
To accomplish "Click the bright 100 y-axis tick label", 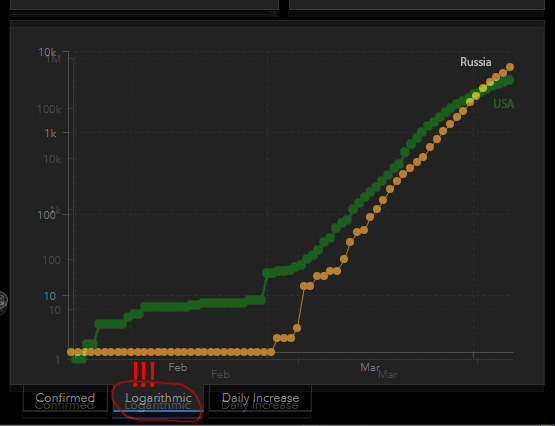I will (46, 215).
